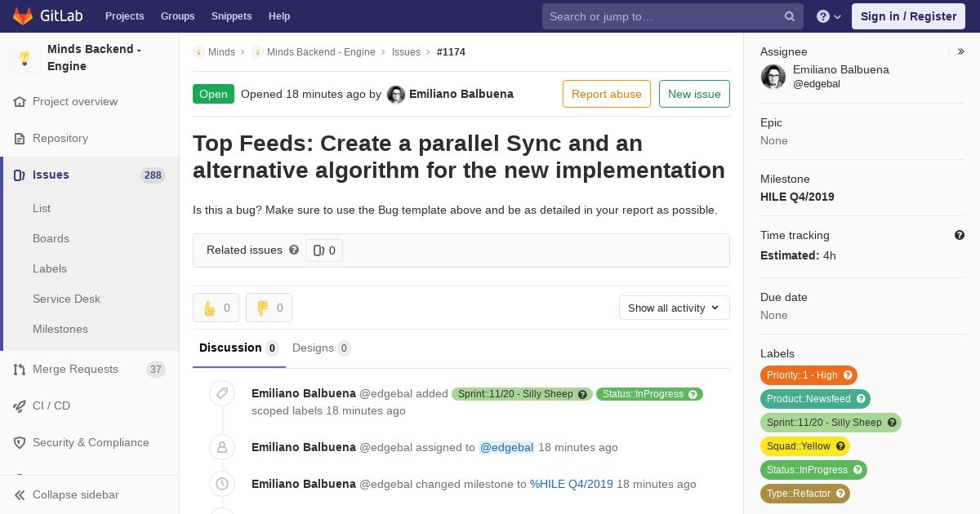This screenshot has width=980, height=514.
Task: Open the Issues List sidebar item
Action: coord(42,209)
